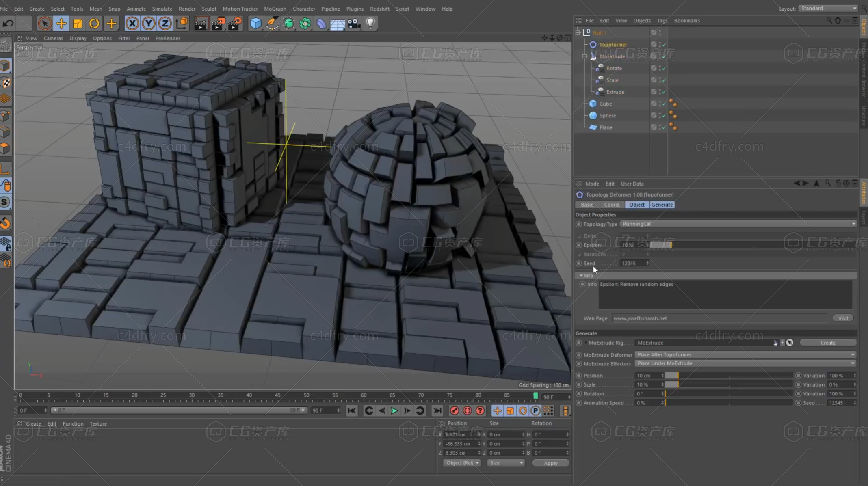
Task: Open the MoExtrude Deformer placement dropdown
Action: click(745, 355)
